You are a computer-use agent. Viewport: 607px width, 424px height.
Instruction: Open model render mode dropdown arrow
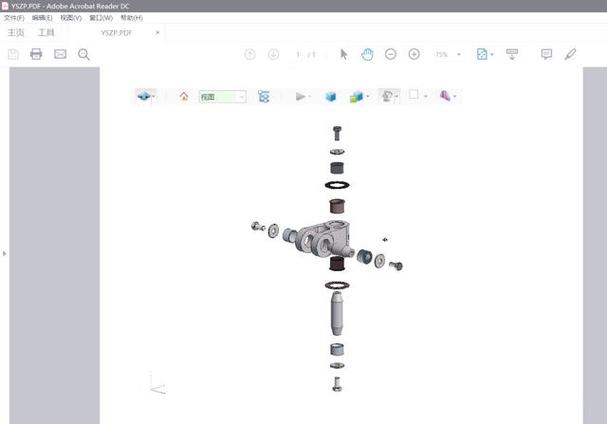tap(368, 96)
